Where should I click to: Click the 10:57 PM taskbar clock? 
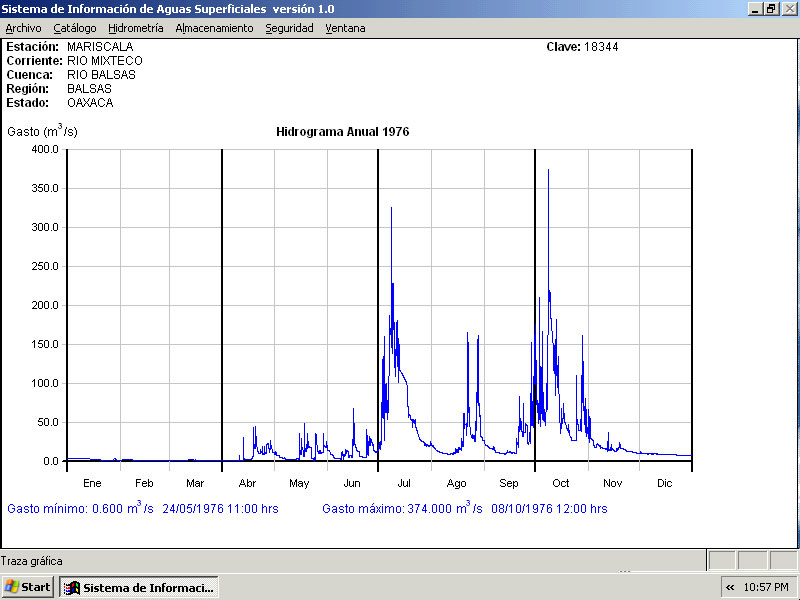(x=767, y=587)
